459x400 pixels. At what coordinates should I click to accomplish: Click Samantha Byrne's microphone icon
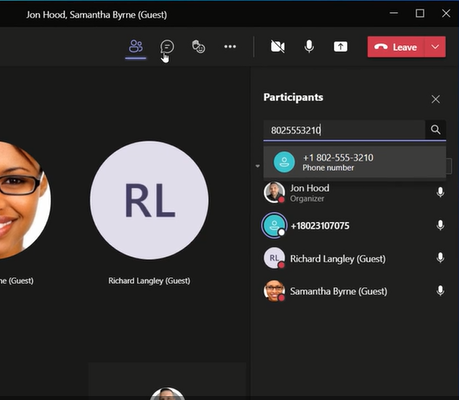click(440, 291)
